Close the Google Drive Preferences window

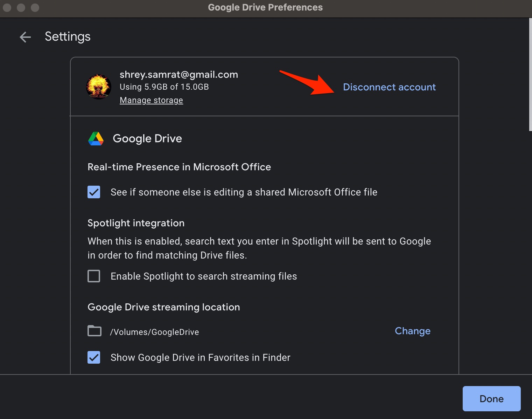(x=6, y=7)
